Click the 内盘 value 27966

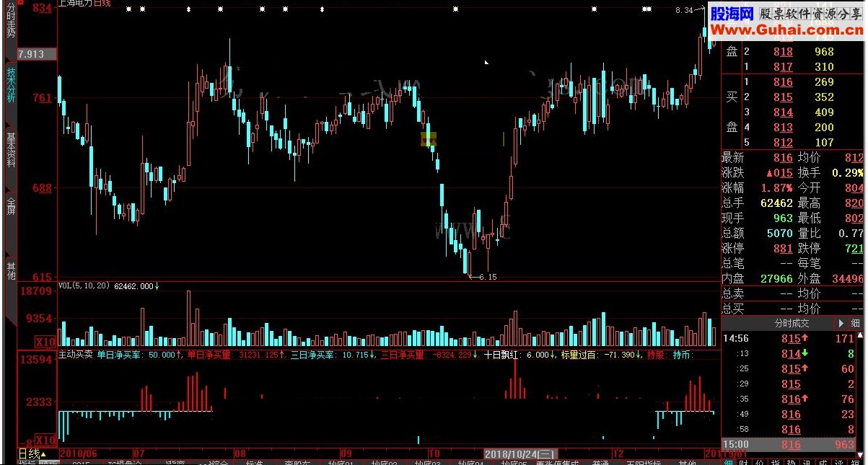pyautogui.click(x=776, y=279)
